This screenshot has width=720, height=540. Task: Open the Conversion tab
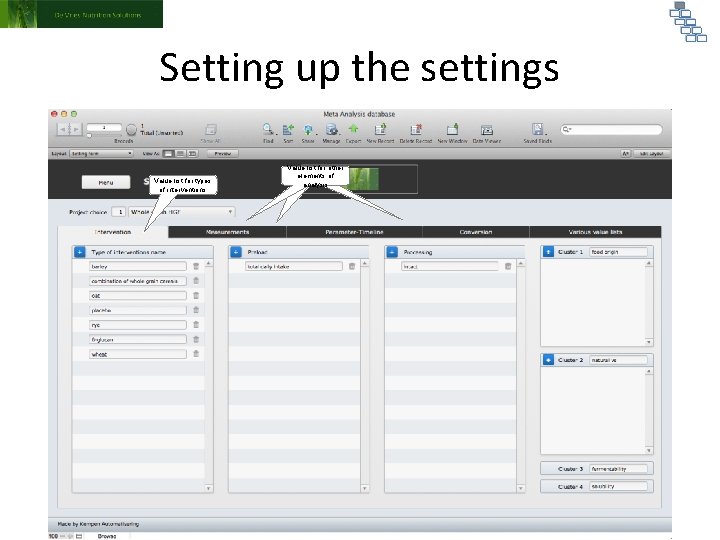(476, 232)
